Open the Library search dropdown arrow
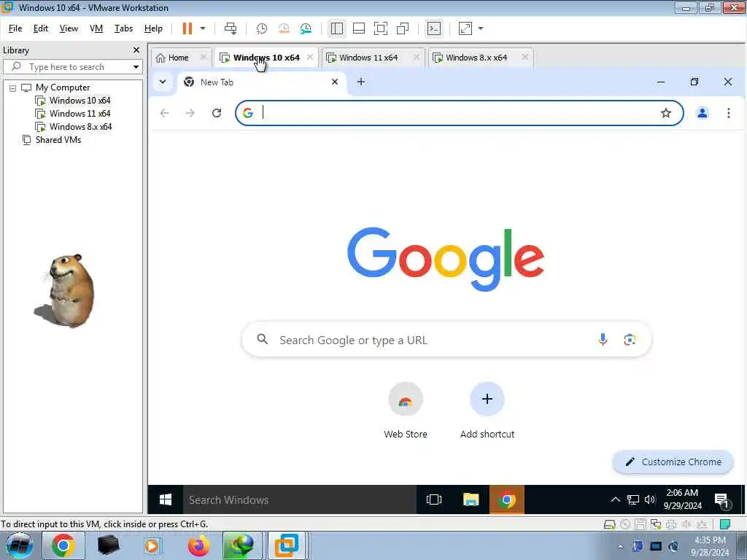This screenshot has height=560, width=747. (136, 66)
